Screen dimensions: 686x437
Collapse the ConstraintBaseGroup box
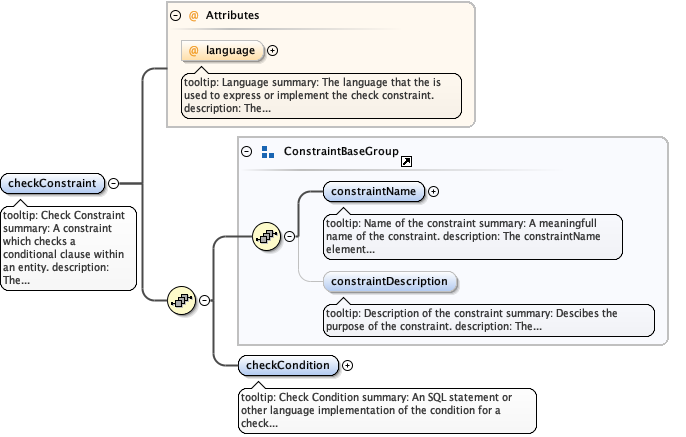[246, 152]
